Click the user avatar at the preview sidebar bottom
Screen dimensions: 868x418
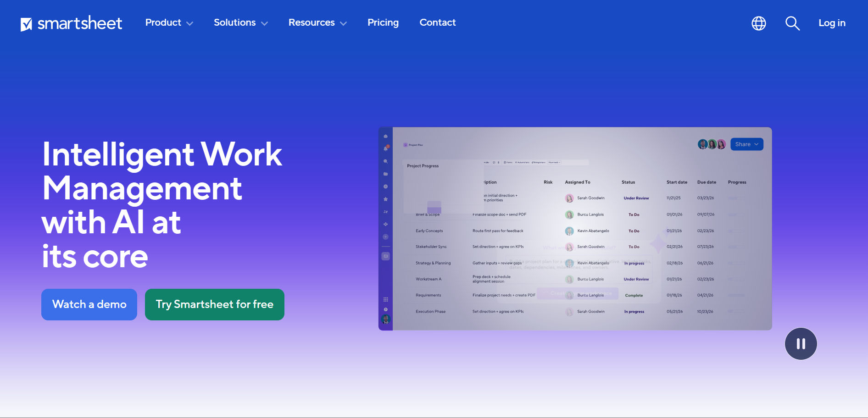tap(385, 319)
